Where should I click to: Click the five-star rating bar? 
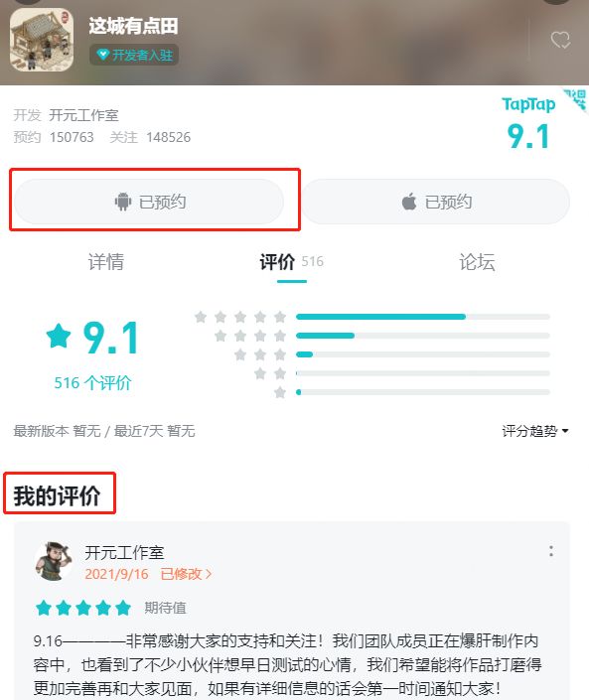click(x=422, y=317)
